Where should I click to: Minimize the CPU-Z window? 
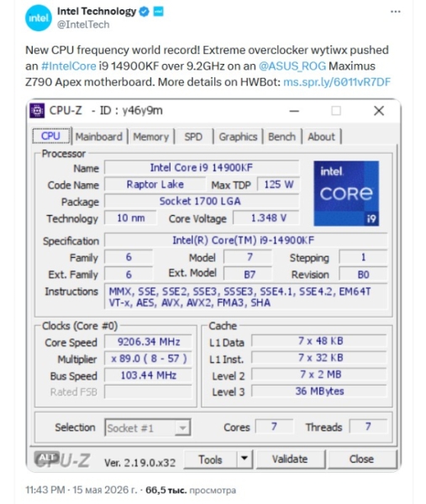click(294, 111)
